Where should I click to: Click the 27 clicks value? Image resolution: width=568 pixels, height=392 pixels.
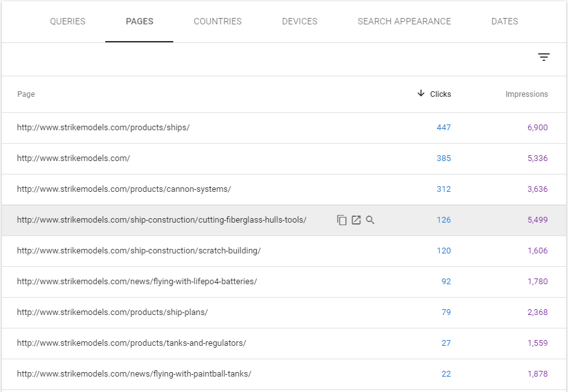click(x=446, y=343)
